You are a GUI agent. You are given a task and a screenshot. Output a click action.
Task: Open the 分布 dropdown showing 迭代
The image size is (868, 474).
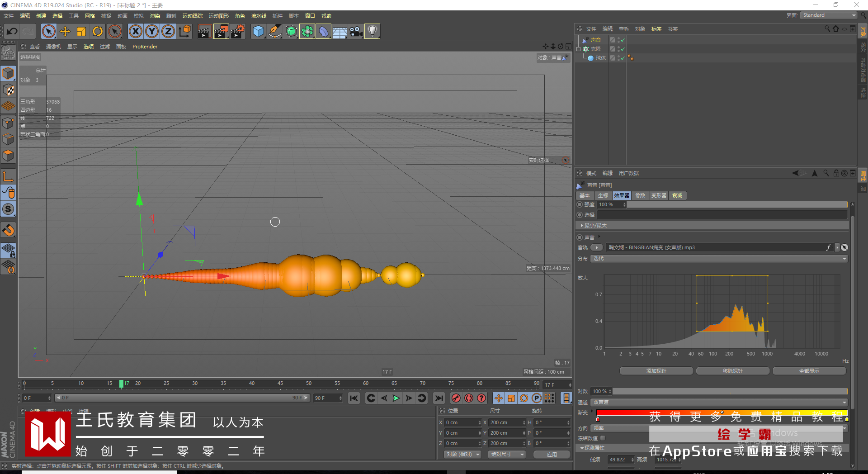click(x=719, y=259)
